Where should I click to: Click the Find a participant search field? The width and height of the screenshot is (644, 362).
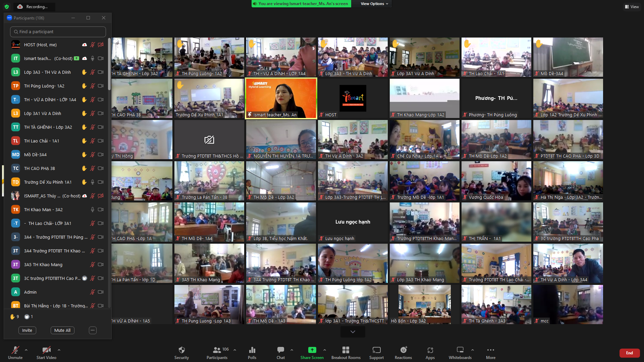tap(58, 32)
